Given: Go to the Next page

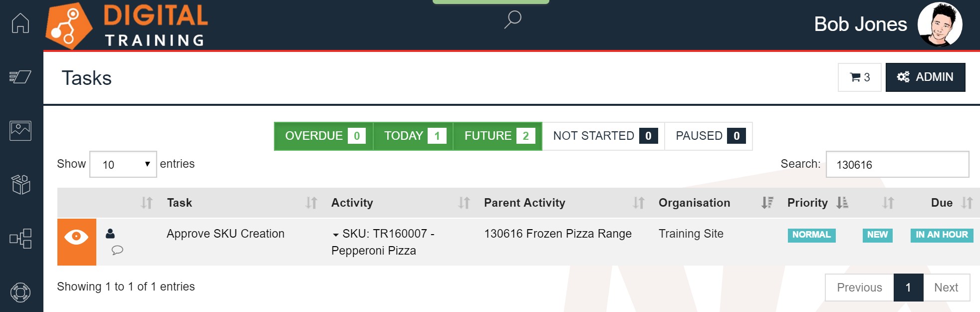Looking at the screenshot, I should pyautogui.click(x=946, y=288).
